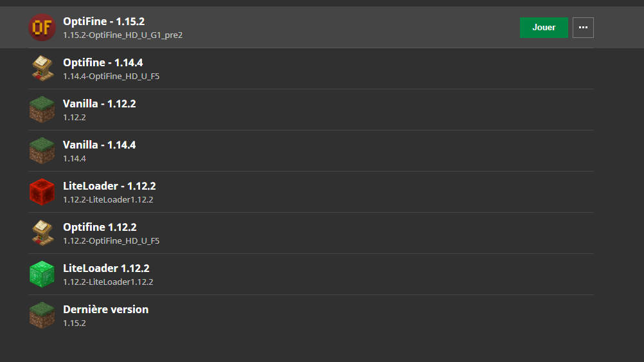Click the 1.14.4-OptiFine_HD_U_F5 version label
Image resolution: width=644 pixels, height=362 pixels.
pyautogui.click(x=111, y=77)
